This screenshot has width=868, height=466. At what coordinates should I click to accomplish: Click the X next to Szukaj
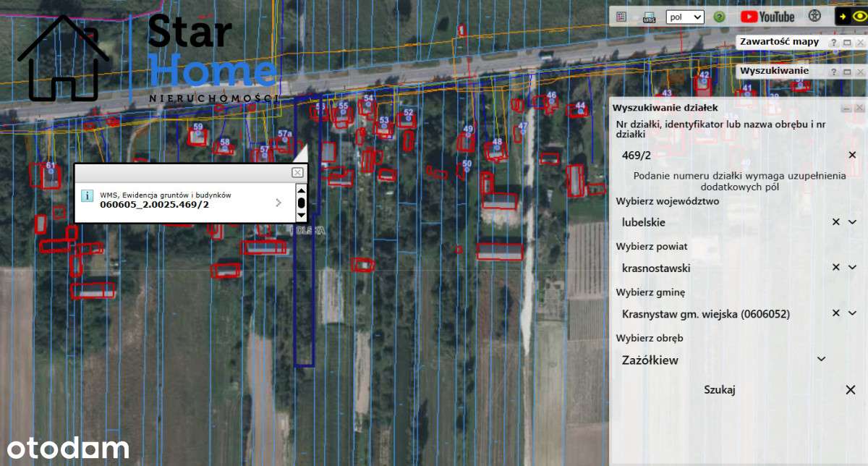851,390
